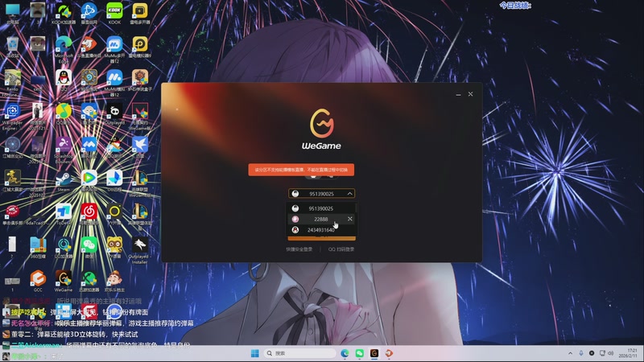Collapse the WeGame account dropdown arrow
This screenshot has width=644, height=362.
tap(349, 194)
